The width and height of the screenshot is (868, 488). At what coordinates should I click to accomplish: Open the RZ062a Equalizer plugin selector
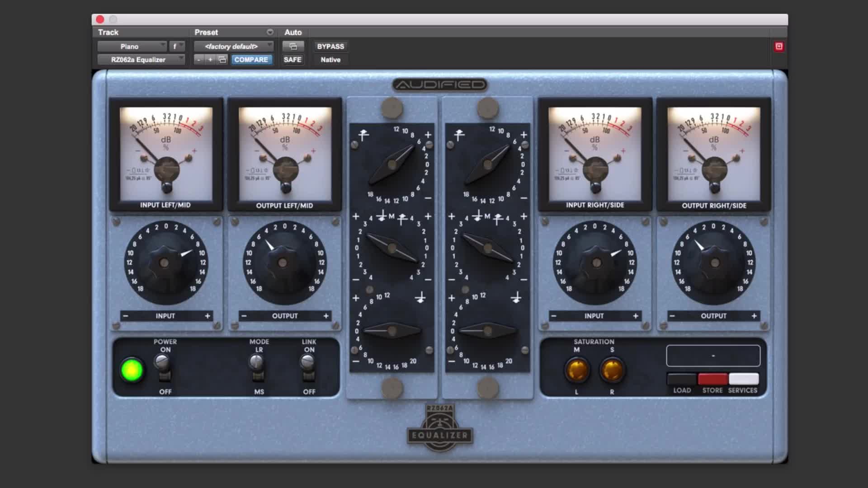coord(141,60)
